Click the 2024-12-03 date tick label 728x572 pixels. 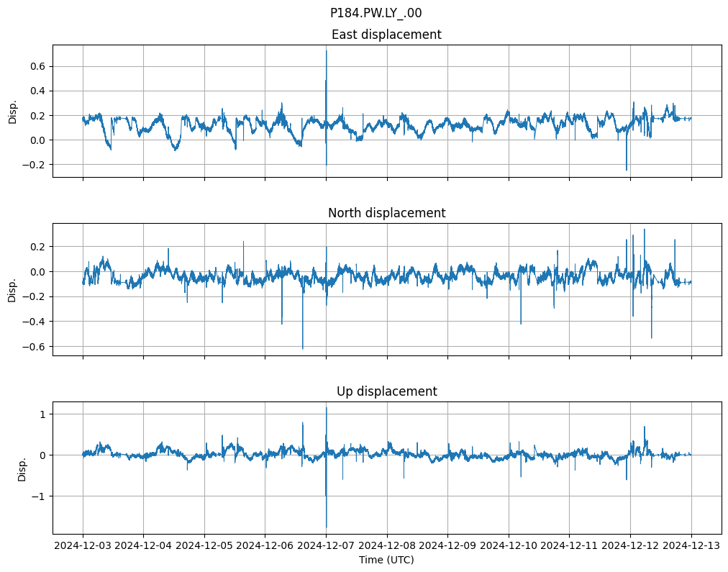tap(83, 546)
